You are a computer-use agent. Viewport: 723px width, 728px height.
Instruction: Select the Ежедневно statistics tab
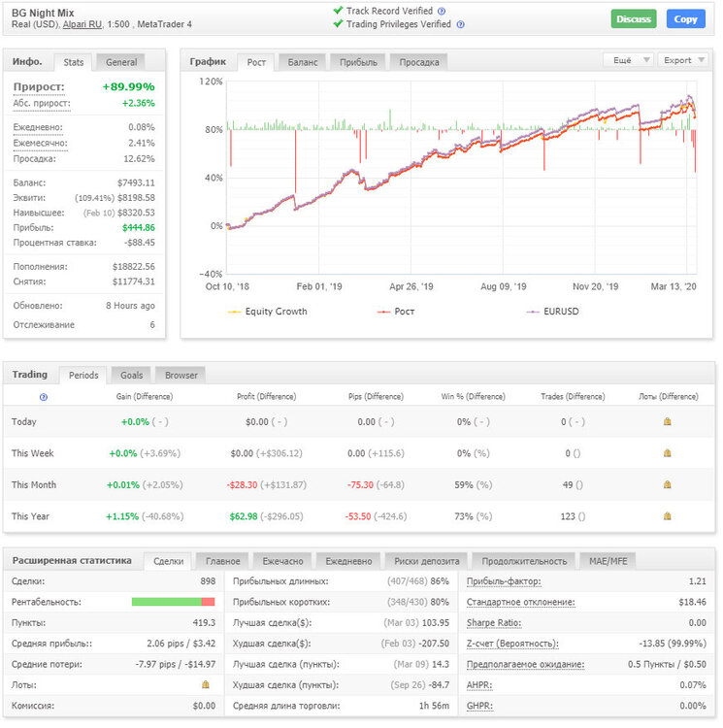point(348,561)
